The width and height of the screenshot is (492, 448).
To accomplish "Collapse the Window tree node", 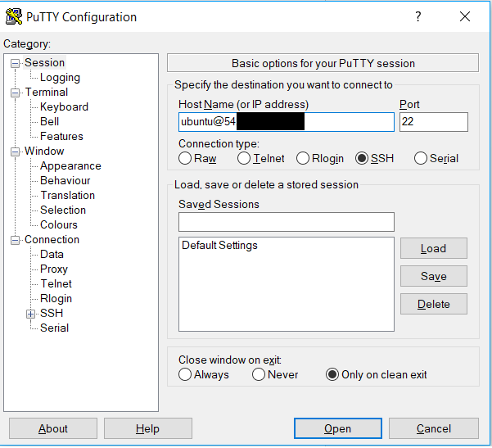I will pos(15,152).
